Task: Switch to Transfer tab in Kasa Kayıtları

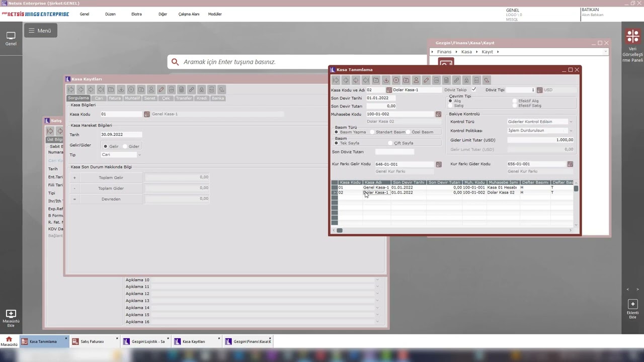Action: [184, 98]
